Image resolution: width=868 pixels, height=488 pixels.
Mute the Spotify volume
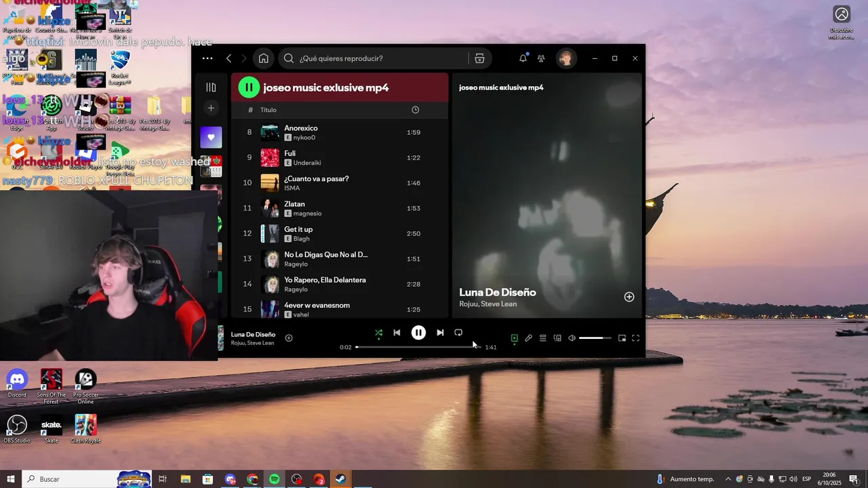[x=572, y=338]
